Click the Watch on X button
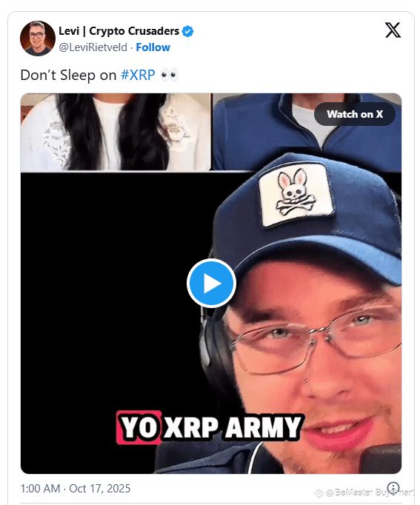Image resolution: width=420 pixels, height=505 pixels. click(355, 114)
